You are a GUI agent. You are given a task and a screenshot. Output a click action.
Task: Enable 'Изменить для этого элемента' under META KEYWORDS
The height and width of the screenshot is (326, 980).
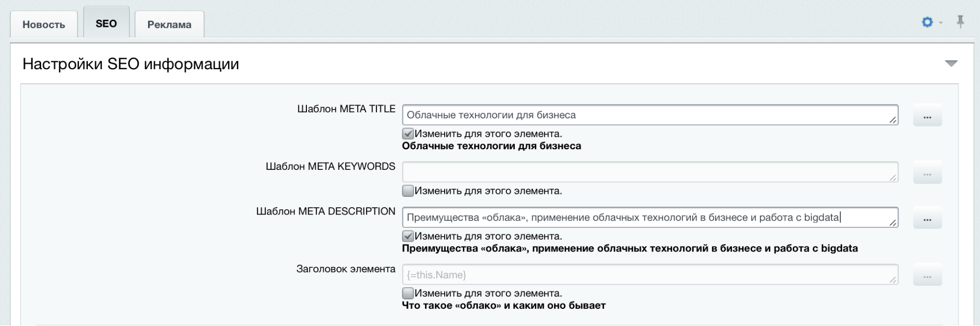(408, 190)
